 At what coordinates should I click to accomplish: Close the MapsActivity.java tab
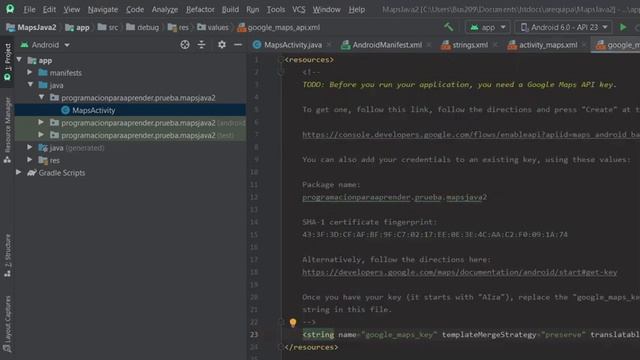(x=329, y=45)
